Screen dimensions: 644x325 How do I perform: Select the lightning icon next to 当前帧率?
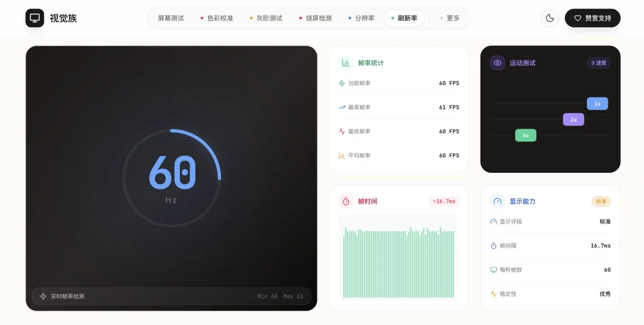coord(341,83)
